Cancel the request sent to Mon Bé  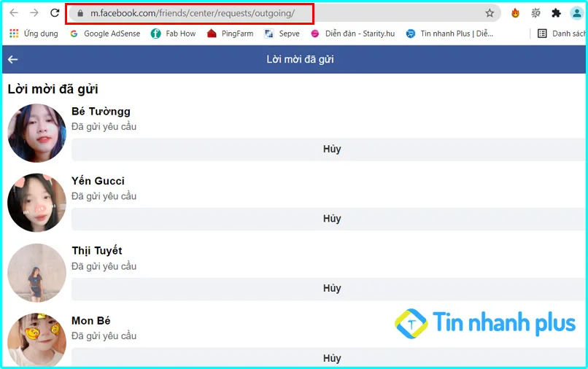click(328, 357)
